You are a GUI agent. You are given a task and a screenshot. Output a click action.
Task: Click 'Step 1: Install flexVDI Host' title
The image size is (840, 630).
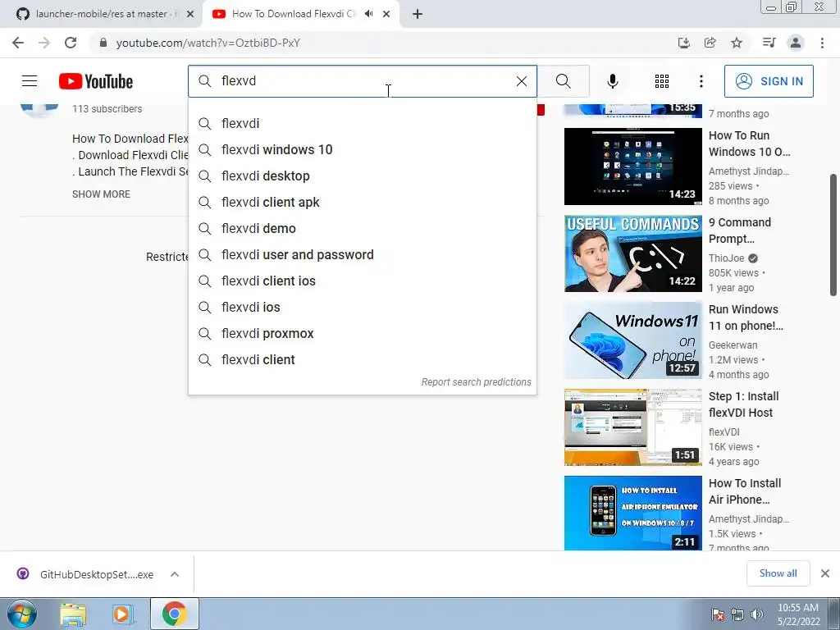tap(743, 404)
